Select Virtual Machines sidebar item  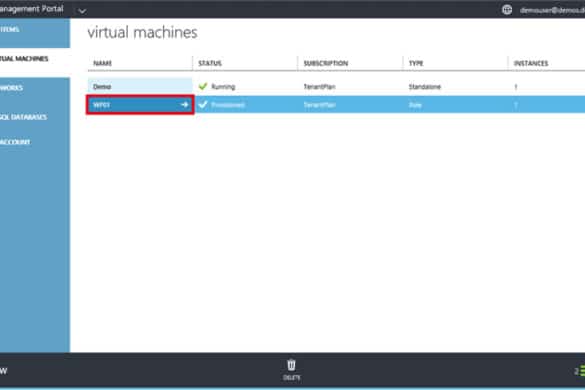click(x=24, y=59)
